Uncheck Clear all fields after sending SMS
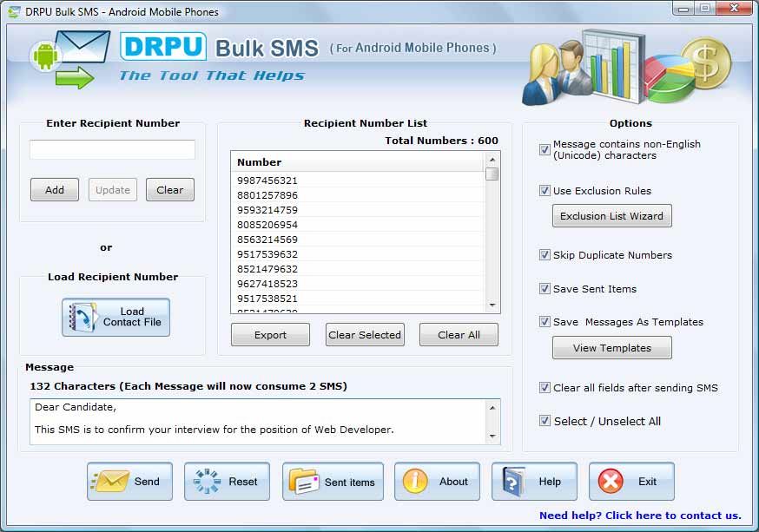The image size is (759, 532). [544, 387]
